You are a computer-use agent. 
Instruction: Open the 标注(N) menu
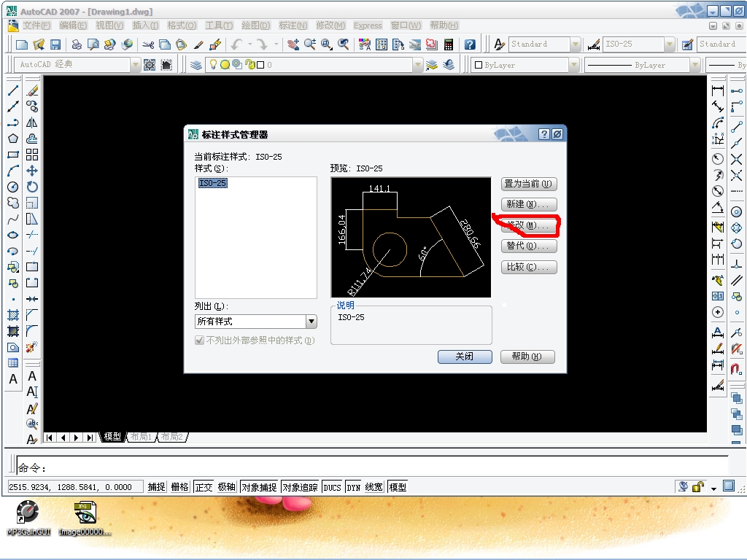tap(293, 26)
